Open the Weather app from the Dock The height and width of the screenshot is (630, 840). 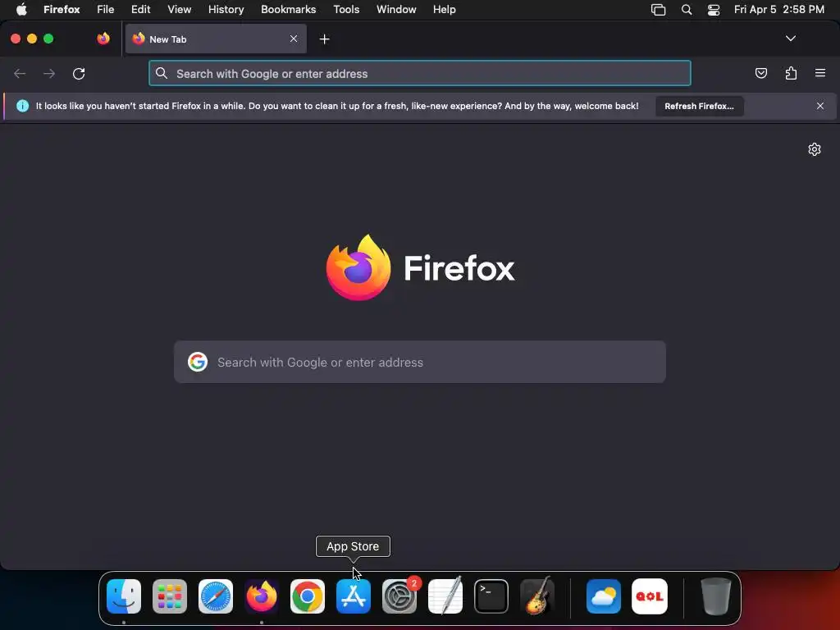click(x=604, y=596)
